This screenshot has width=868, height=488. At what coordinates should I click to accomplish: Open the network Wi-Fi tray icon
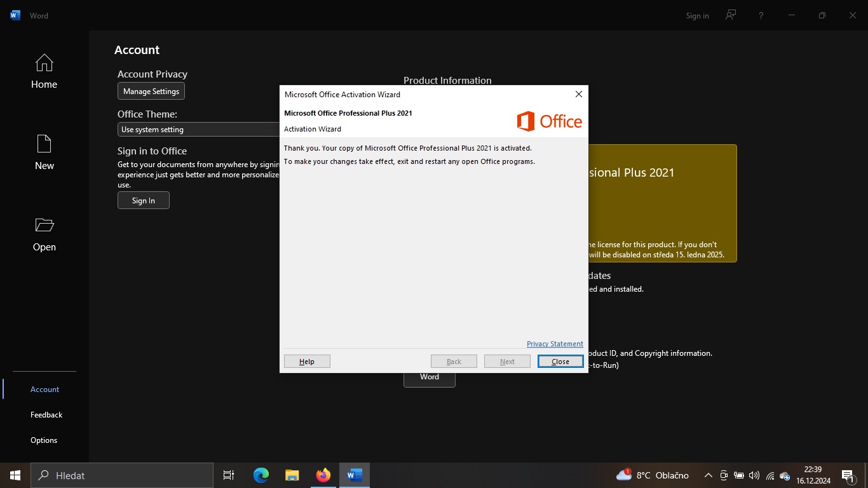(x=770, y=475)
